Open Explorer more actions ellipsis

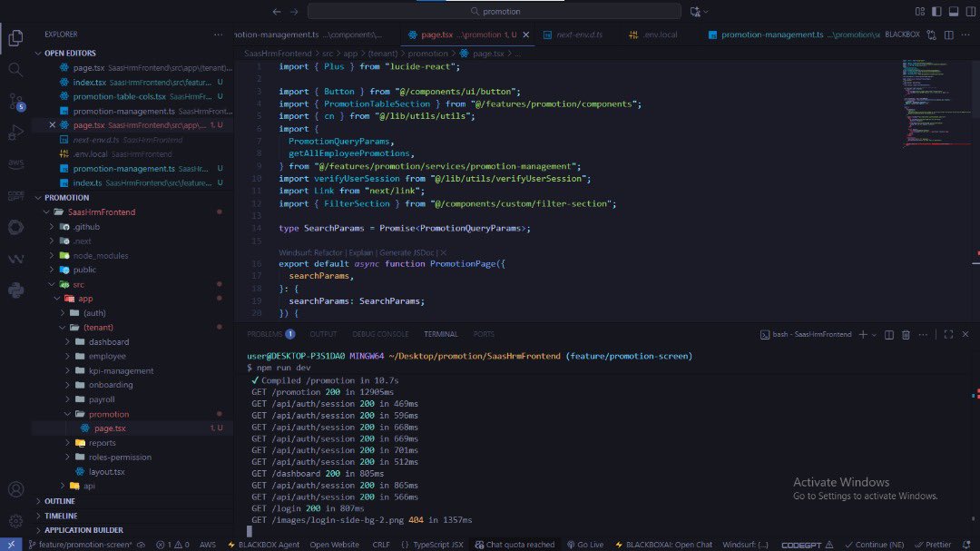pyautogui.click(x=218, y=34)
